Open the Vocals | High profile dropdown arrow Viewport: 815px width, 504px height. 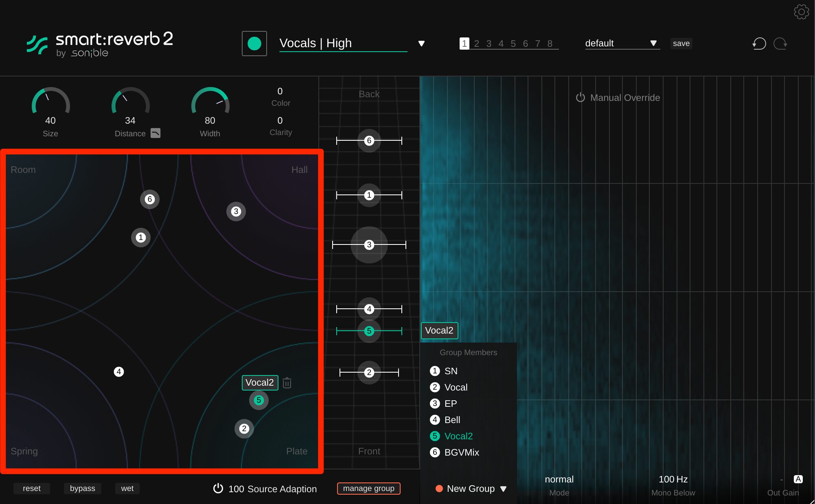click(422, 44)
